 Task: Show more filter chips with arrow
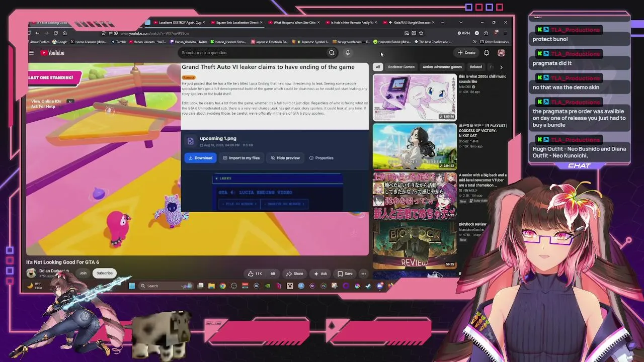pos(501,67)
